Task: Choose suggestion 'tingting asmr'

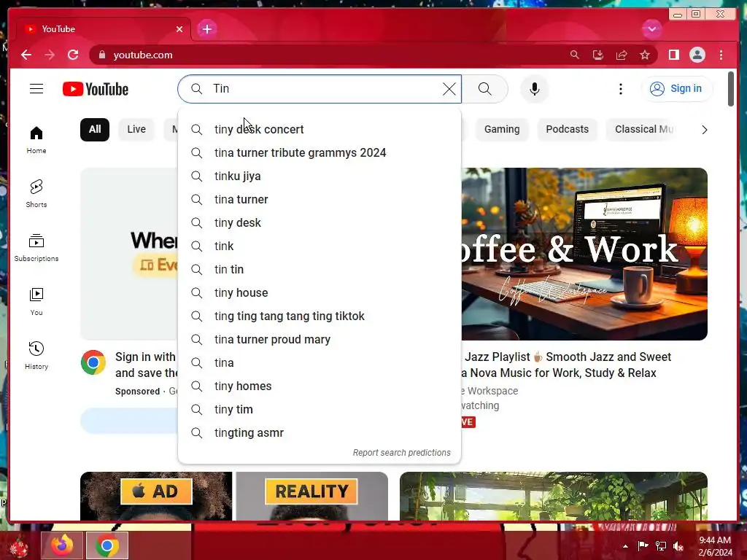Action: pyautogui.click(x=320, y=432)
